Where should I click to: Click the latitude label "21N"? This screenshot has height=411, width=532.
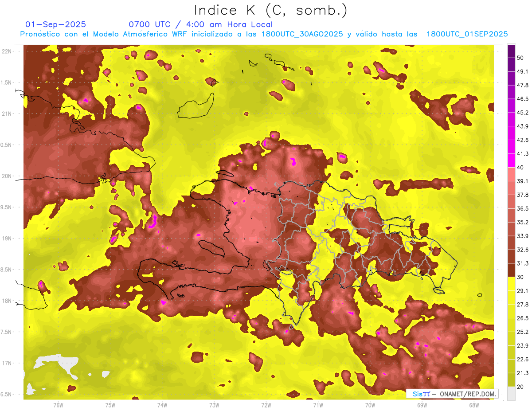coord(7,114)
